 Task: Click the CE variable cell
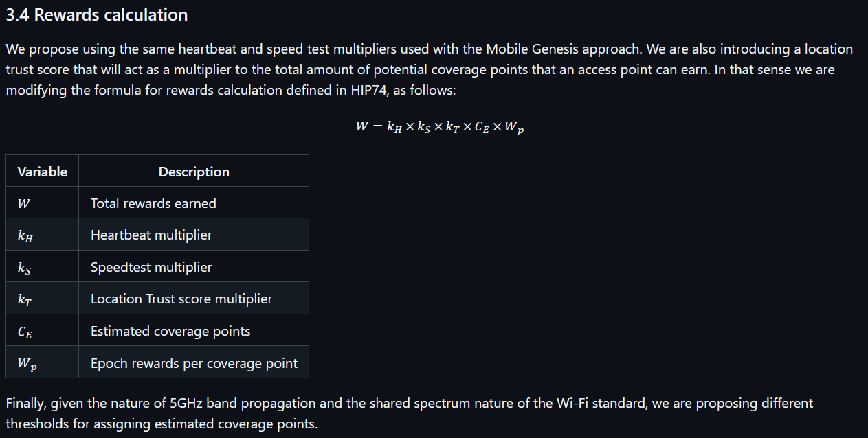[43, 331]
